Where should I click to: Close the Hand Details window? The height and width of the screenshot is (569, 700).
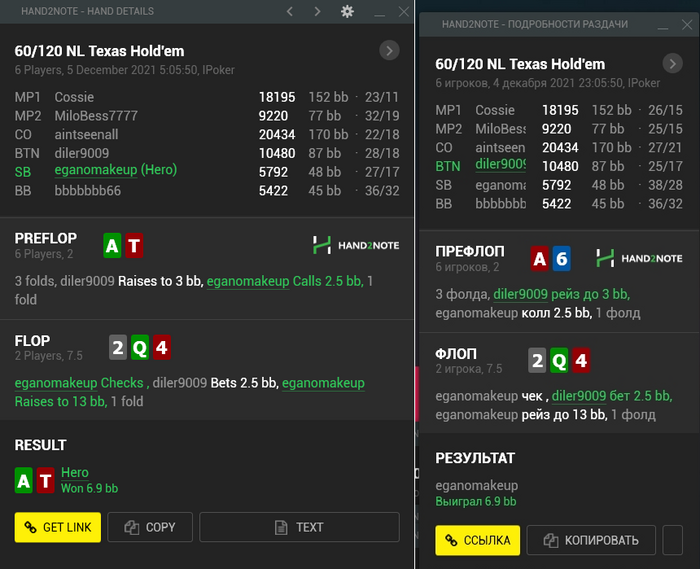tap(404, 12)
